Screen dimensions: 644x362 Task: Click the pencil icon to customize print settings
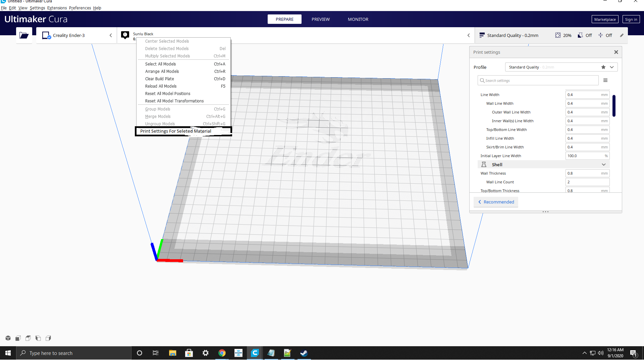coord(622,35)
